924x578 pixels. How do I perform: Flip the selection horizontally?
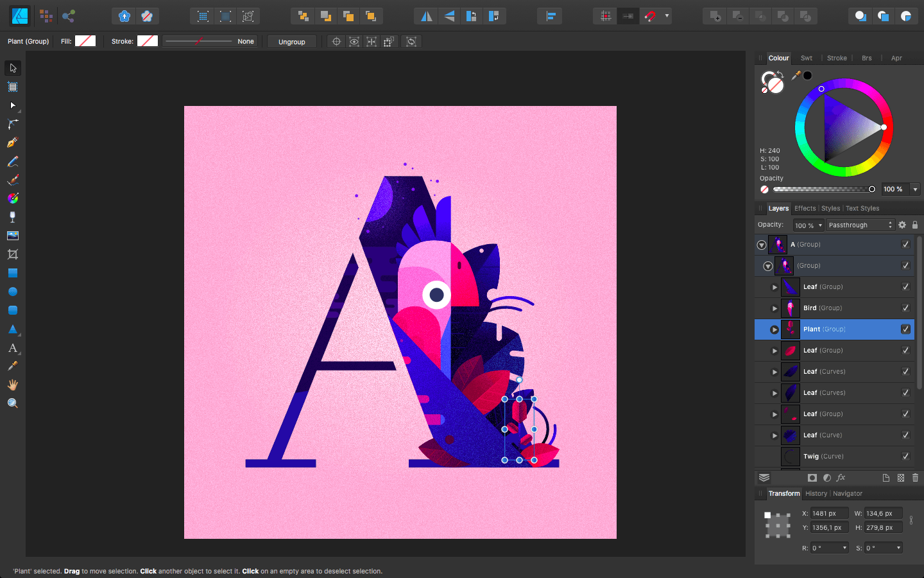(x=426, y=15)
